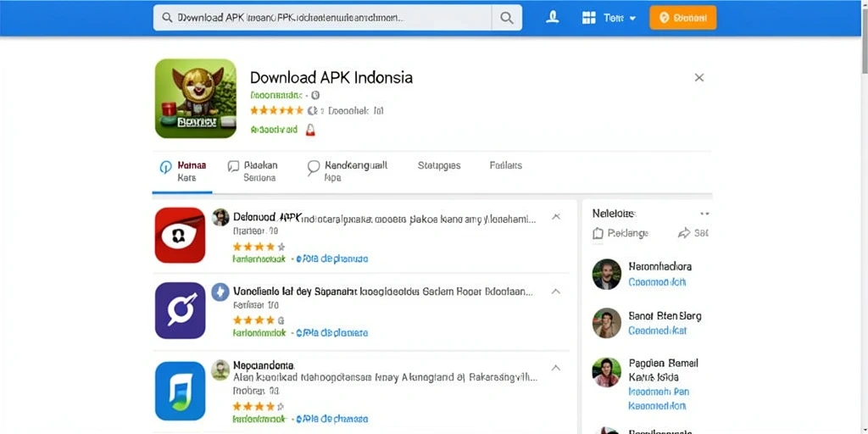Click the orange button in the header
868x434 pixels.
(682, 18)
